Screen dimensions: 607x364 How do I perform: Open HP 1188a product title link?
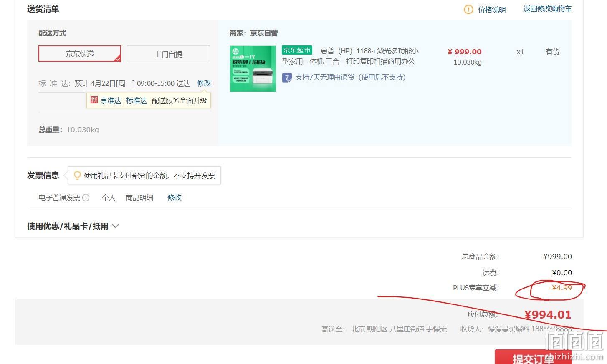(350, 56)
